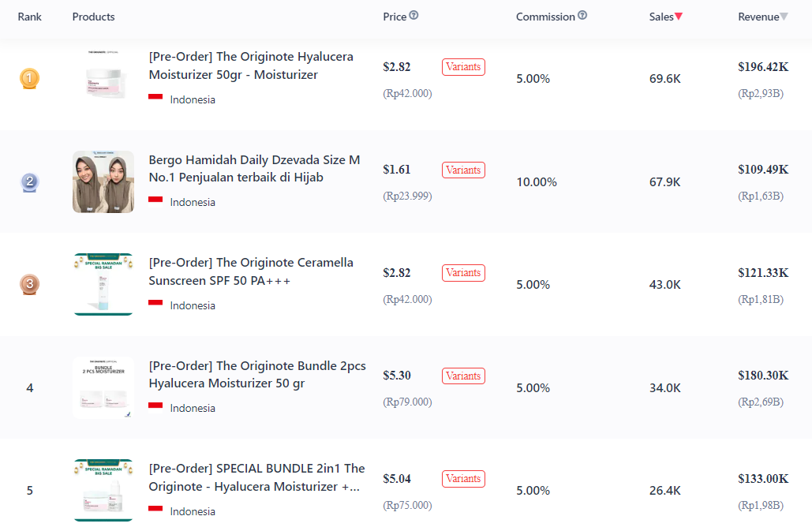The image size is (812, 531).
Task: Click Indonesia flag under Hyalucera Moisturizer 50gr
Action: [x=155, y=97]
